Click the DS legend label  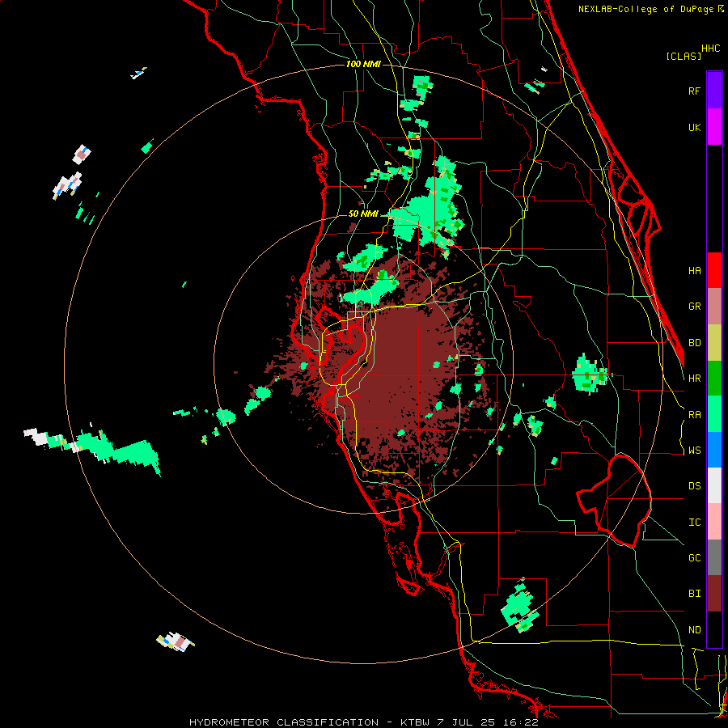click(695, 486)
